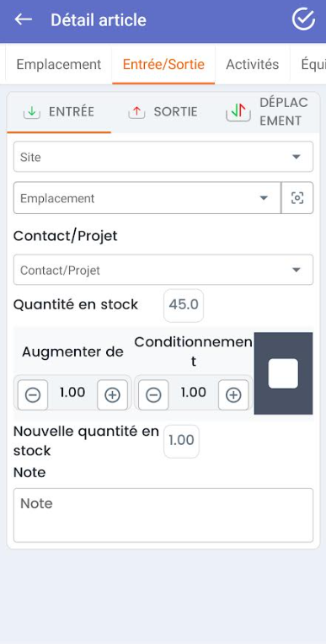The image size is (326, 644).
Task: Switch to the SORTIE tab
Action: click(163, 112)
